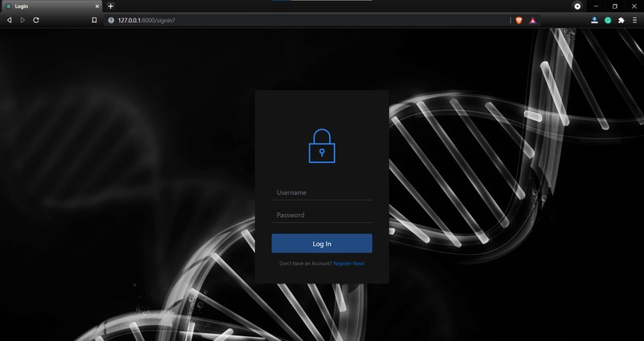Viewport: 644px width, 341px height.
Task: Open the site info icon beside the URL
Action: pyautogui.click(x=111, y=20)
